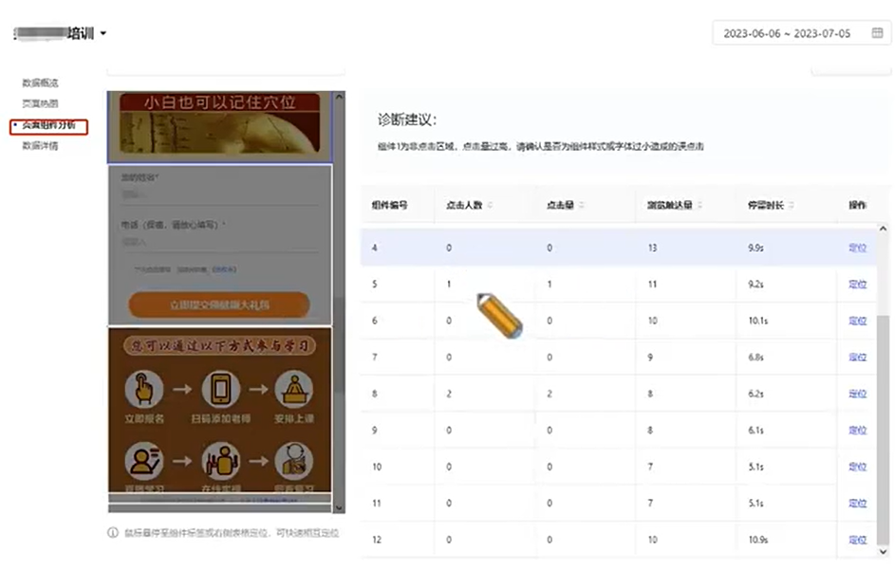The width and height of the screenshot is (895, 588).
Task: Click 定位 link for component 9
Action: coord(857,430)
